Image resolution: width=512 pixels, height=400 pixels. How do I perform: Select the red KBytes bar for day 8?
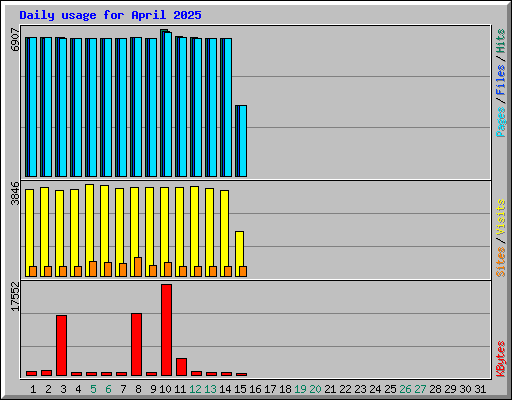click(x=136, y=344)
